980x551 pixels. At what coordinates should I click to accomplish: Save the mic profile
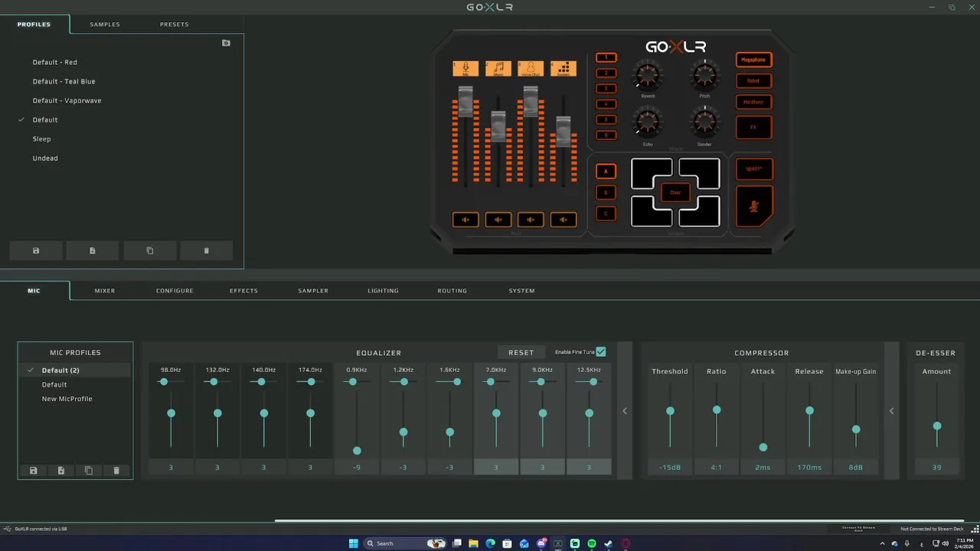(34, 471)
